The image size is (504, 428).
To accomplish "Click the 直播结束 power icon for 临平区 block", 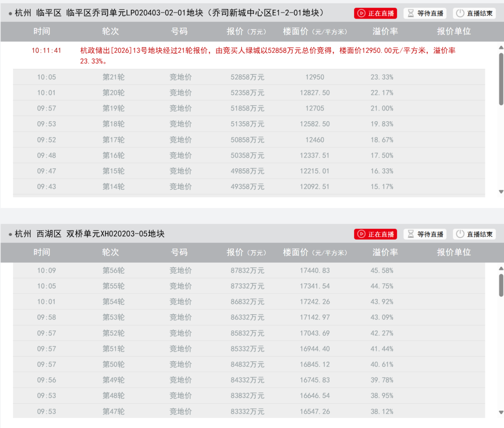I will (x=460, y=13).
